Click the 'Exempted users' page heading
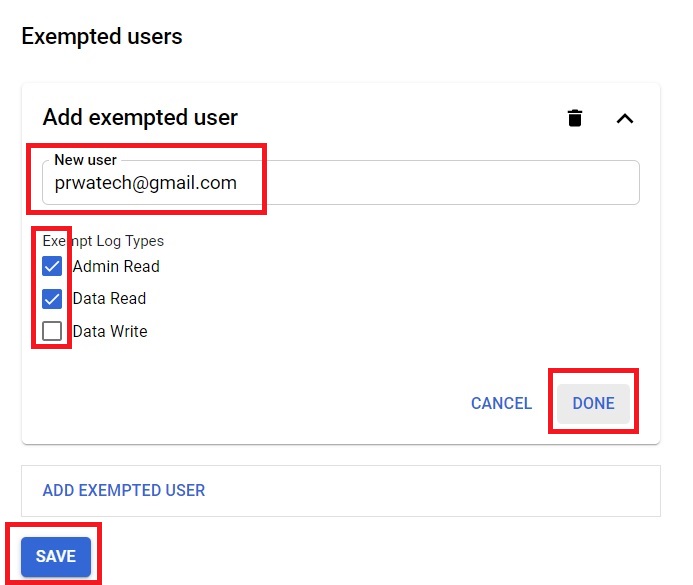 pos(102,36)
